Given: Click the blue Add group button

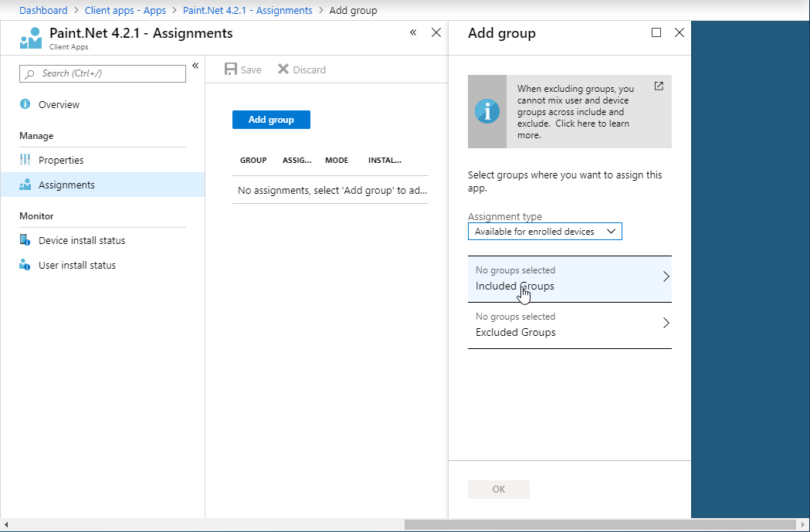Looking at the screenshot, I should click(x=271, y=120).
